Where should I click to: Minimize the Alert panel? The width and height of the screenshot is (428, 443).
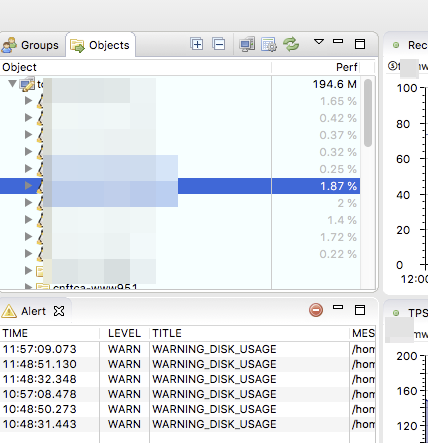338,307
